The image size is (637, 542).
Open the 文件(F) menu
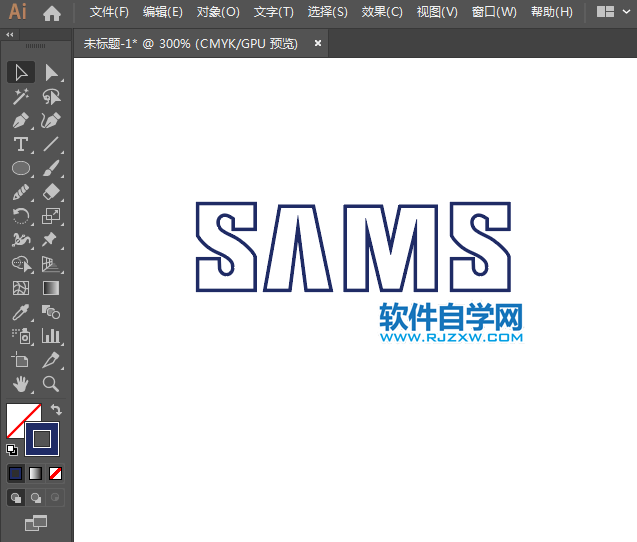[109, 12]
